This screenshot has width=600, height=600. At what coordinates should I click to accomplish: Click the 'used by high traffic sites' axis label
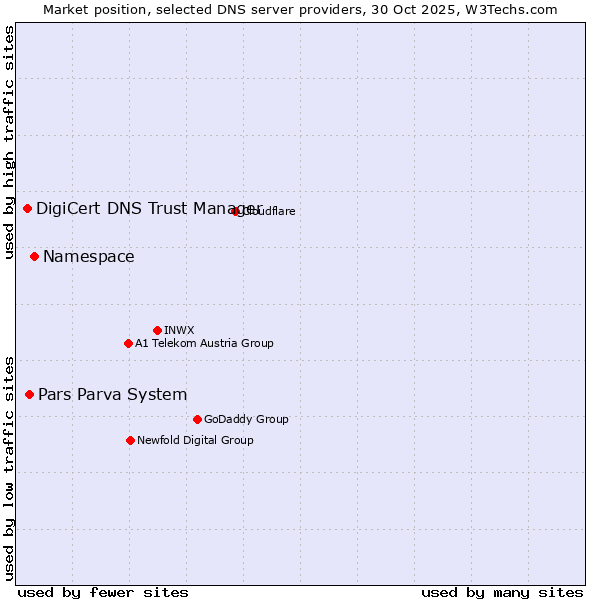point(9,142)
